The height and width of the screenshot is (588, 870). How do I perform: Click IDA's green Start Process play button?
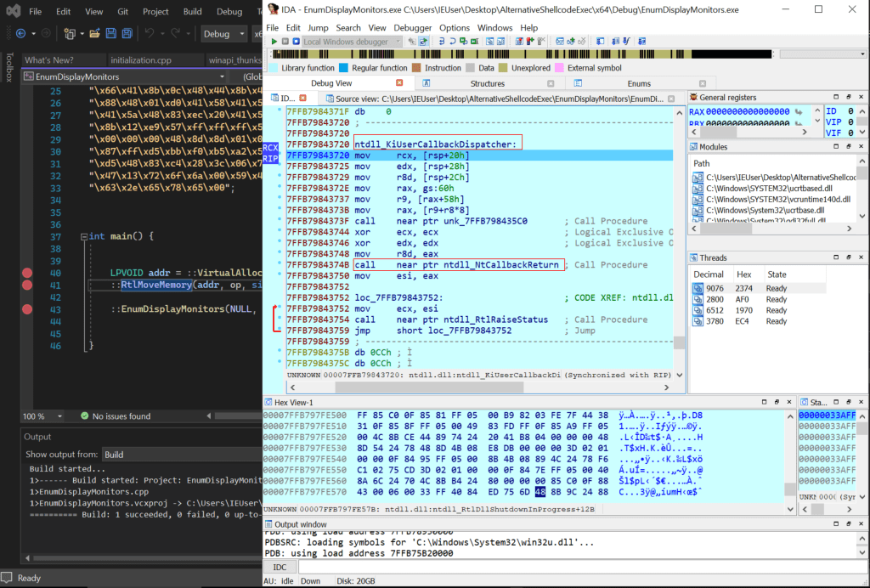[x=273, y=42]
